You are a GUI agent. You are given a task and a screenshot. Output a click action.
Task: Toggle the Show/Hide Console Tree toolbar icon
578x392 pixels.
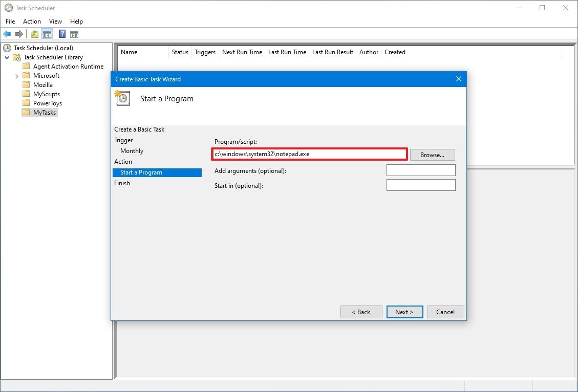pyautogui.click(x=47, y=34)
